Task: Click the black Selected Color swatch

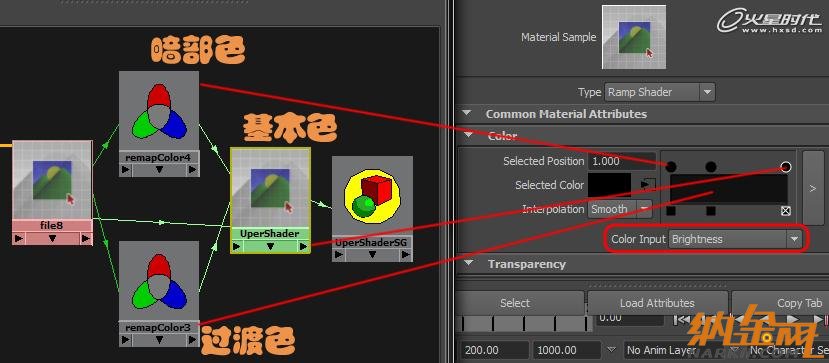Action: [610, 185]
